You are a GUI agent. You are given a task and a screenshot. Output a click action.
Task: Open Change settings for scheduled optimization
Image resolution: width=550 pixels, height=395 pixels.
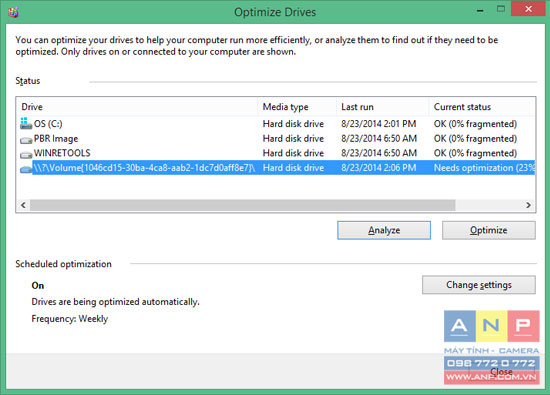click(479, 284)
